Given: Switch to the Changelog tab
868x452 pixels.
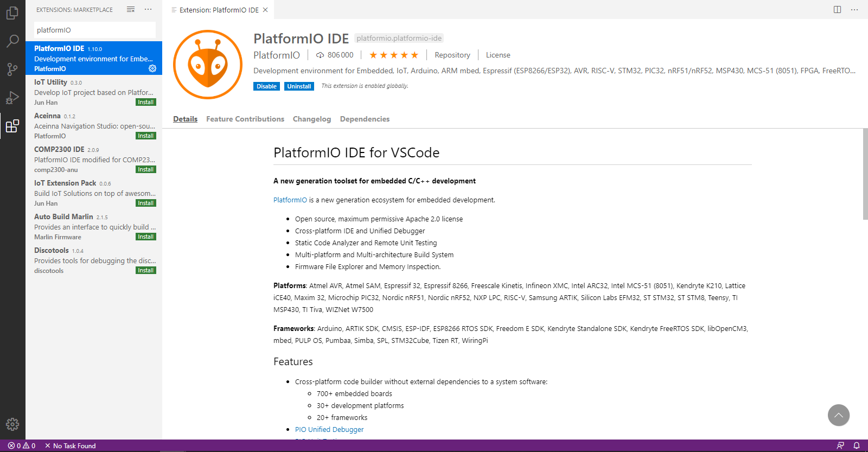Looking at the screenshot, I should [x=312, y=119].
